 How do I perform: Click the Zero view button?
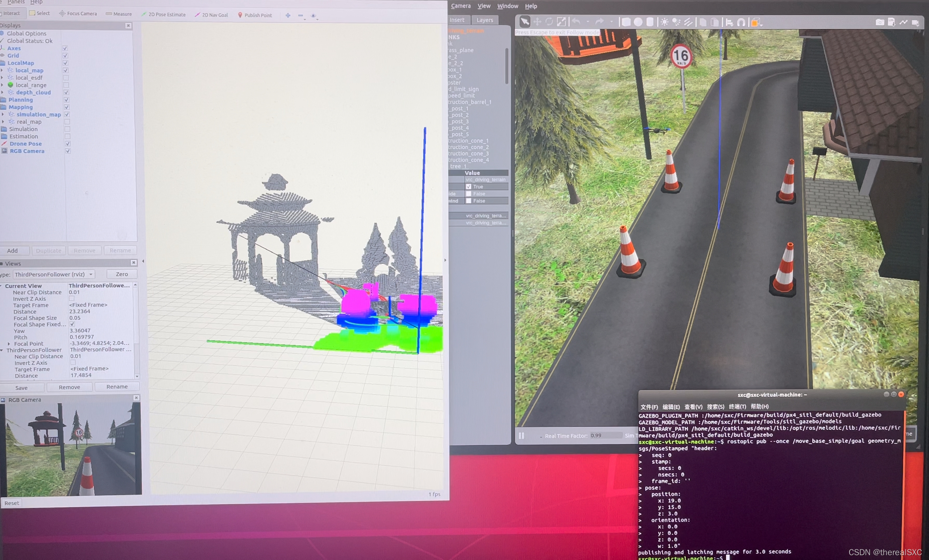(x=122, y=274)
